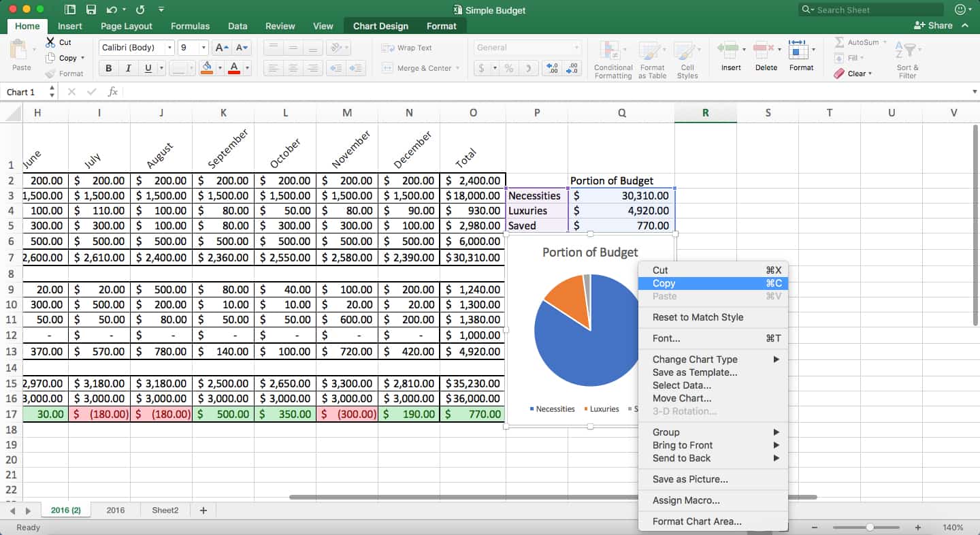This screenshot has height=535, width=980.
Task: Click the Save icon in title bar
Action: (91, 10)
